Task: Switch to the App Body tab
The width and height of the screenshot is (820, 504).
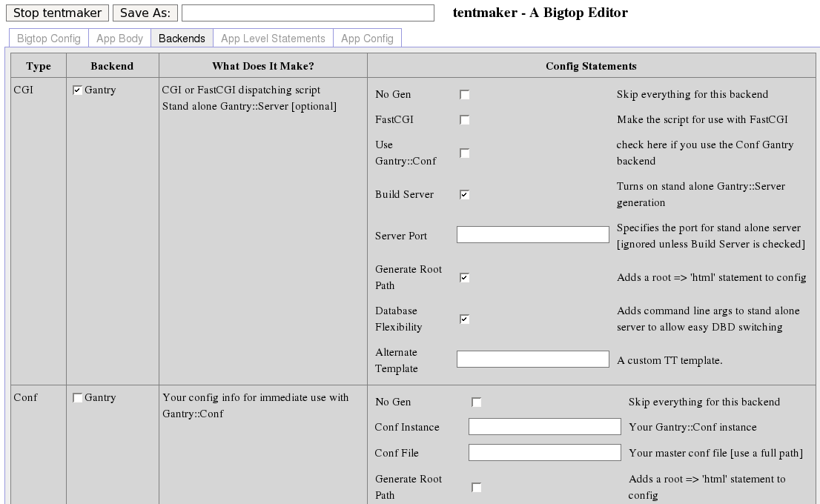Action: click(x=120, y=38)
